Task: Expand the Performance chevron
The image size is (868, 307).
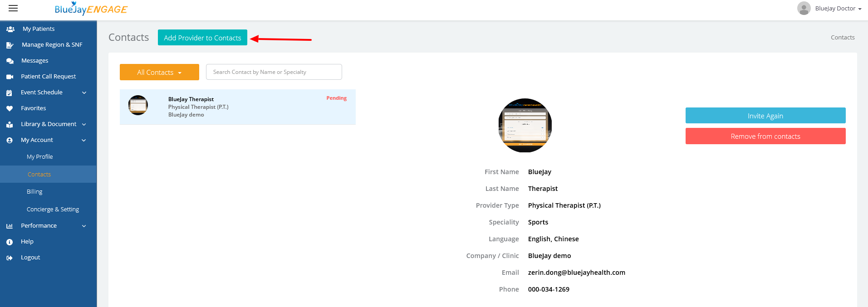Action: 84,226
